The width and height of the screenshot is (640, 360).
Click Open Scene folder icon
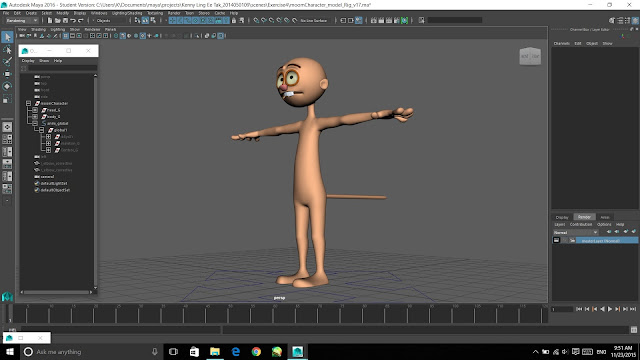pyautogui.click(x=58, y=20)
